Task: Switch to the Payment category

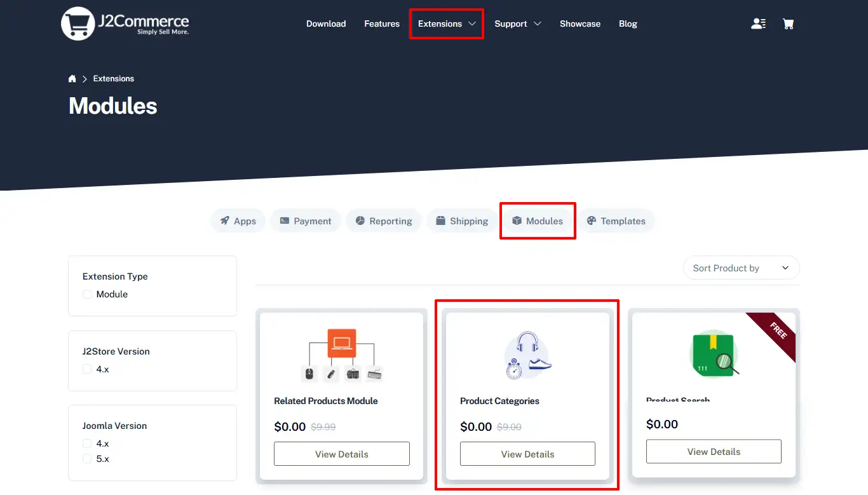Action: coord(306,221)
